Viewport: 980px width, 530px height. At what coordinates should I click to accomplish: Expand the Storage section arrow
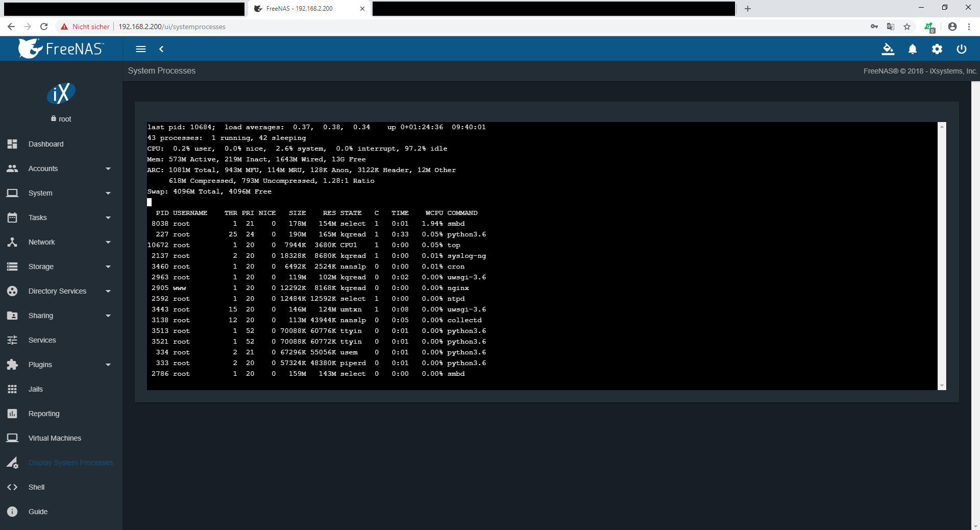point(108,267)
